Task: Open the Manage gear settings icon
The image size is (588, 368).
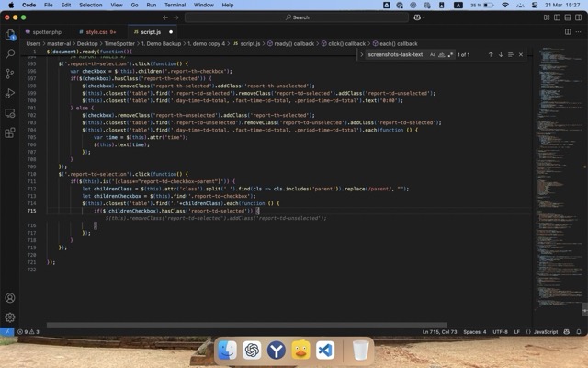Action: [10, 317]
